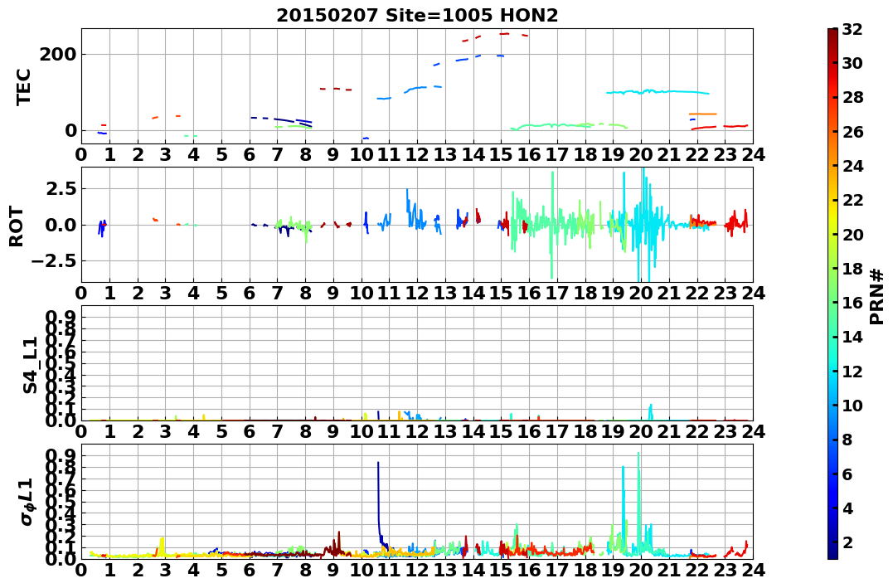Viewport: 893px width, 588px height.
Task: Click the '0' y-tick on the TEC panel
Action: point(70,130)
